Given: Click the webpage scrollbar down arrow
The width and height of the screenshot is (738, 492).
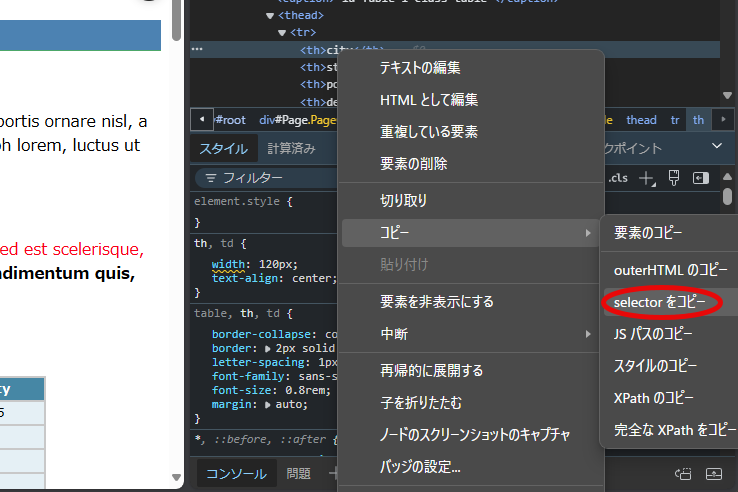Looking at the screenshot, I should tap(176, 477).
